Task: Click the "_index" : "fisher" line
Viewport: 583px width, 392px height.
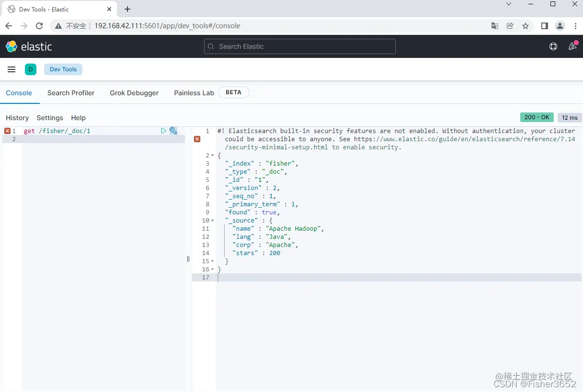Action: [262, 163]
